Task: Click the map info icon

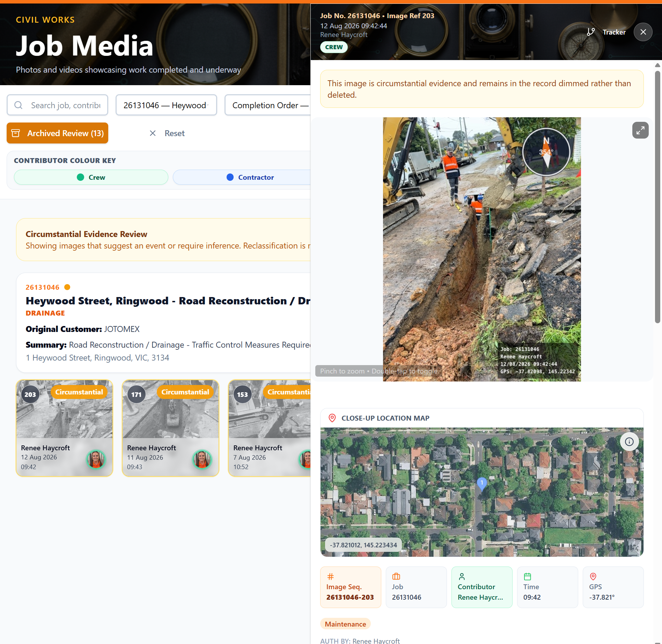Action: coord(629,442)
